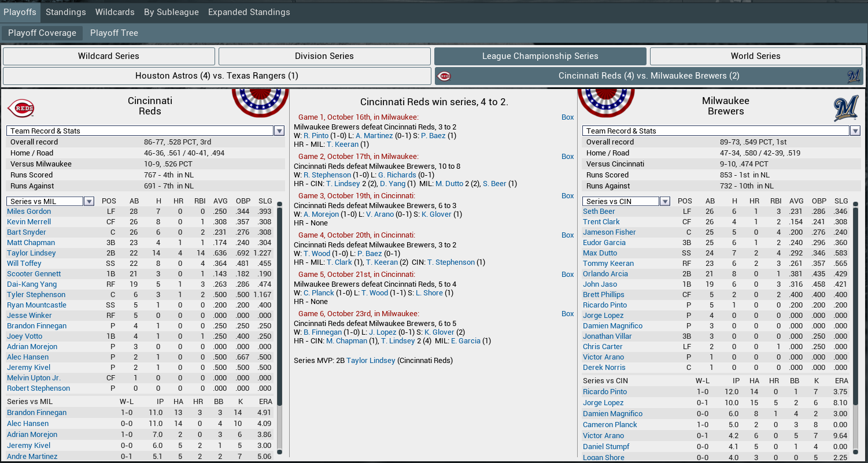Click R. Stephenson in Game 2 summary

[x=327, y=175]
